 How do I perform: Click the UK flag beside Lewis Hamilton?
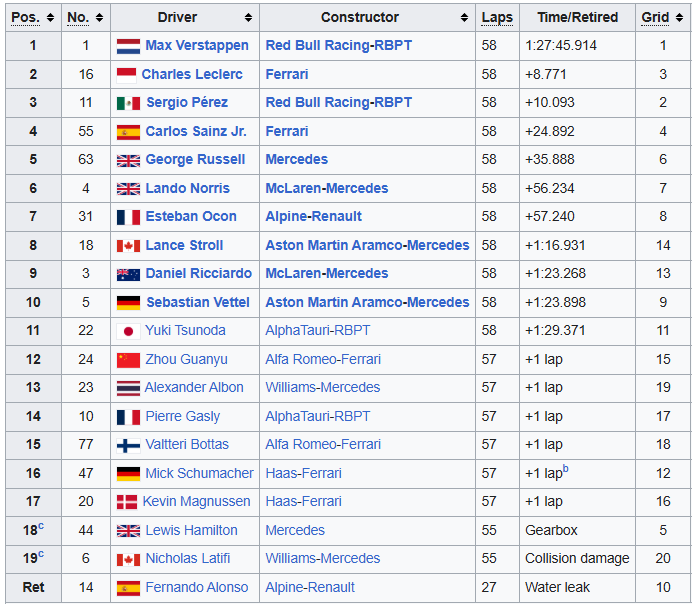click(x=128, y=531)
